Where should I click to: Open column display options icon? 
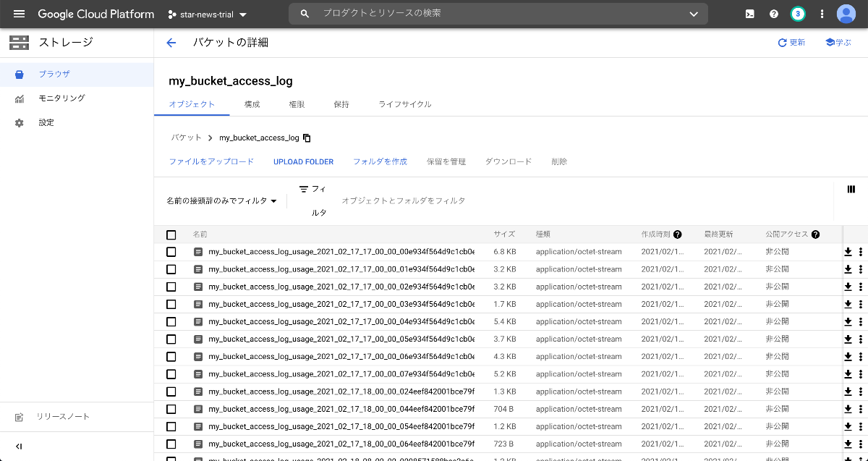[x=851, y=189]
